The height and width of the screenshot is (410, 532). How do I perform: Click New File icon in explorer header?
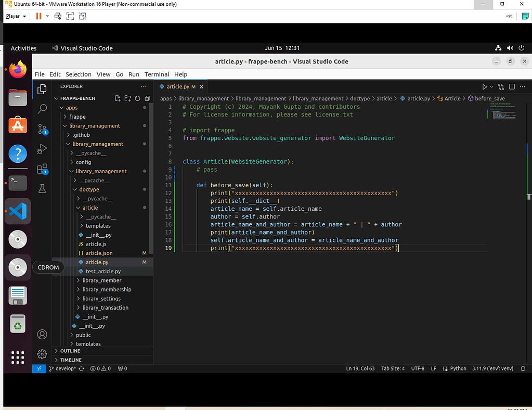(x=118, y=98)
